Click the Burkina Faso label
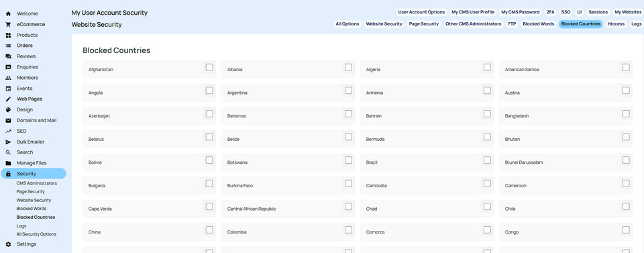Image resolution: width=644 pixels, height=253 pixels. click(x=240, y=186)
